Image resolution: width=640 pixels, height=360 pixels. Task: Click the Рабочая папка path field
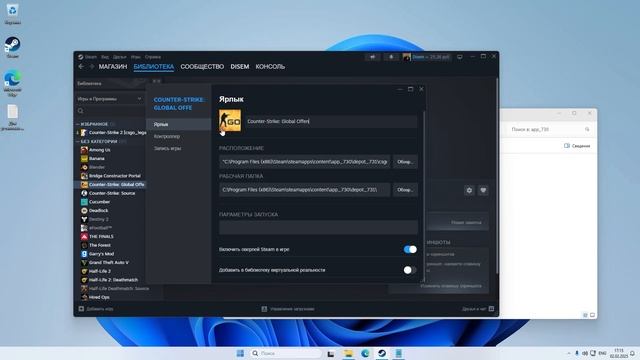coord(304,190)
